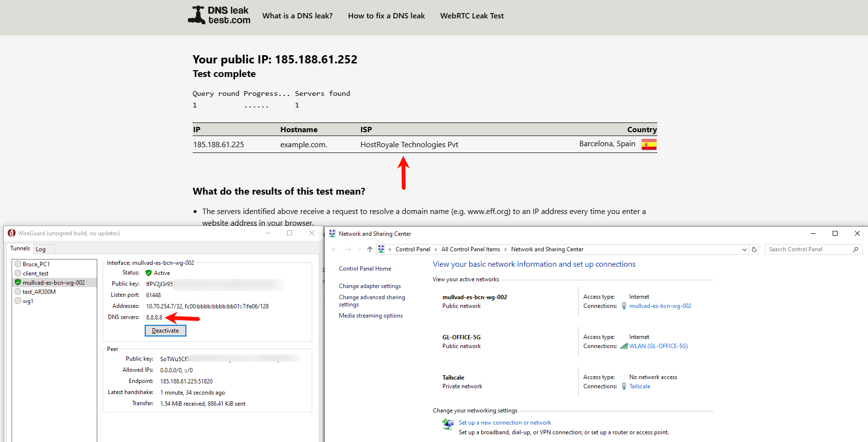Click the Spain flag icon in results table
868x442 pixels.
649,144
